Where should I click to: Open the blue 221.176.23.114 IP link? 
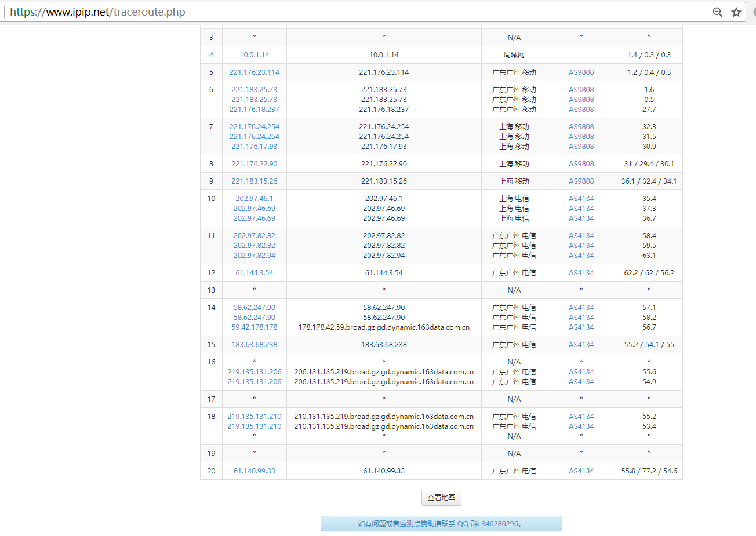click(255, 72)
